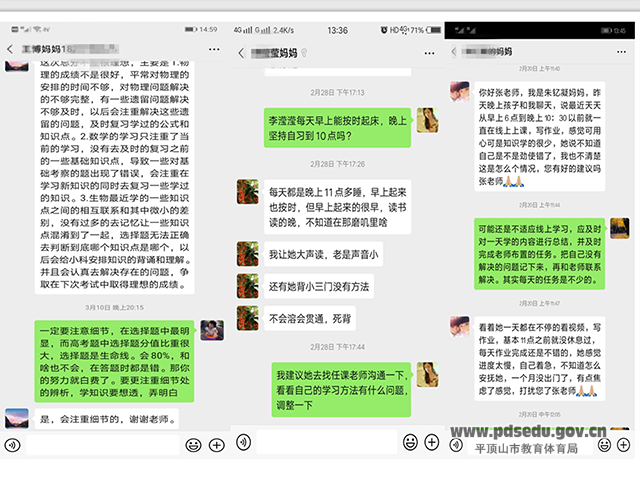Image resolution: width=640 pixels, height=480 pixels.
Task: Open emoji picker in 莹妈妈 chat
Action: (410, 442)
